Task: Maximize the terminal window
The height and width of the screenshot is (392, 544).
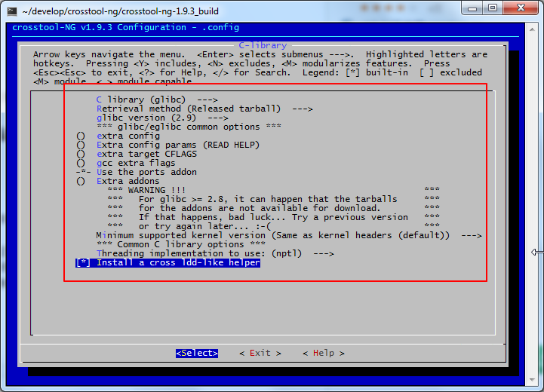Action: (493, 8)
